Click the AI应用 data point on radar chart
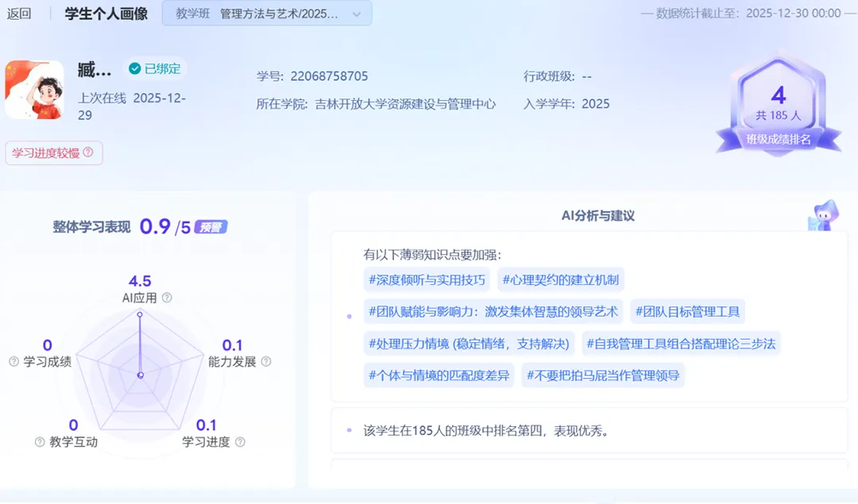 pos(140,314)
